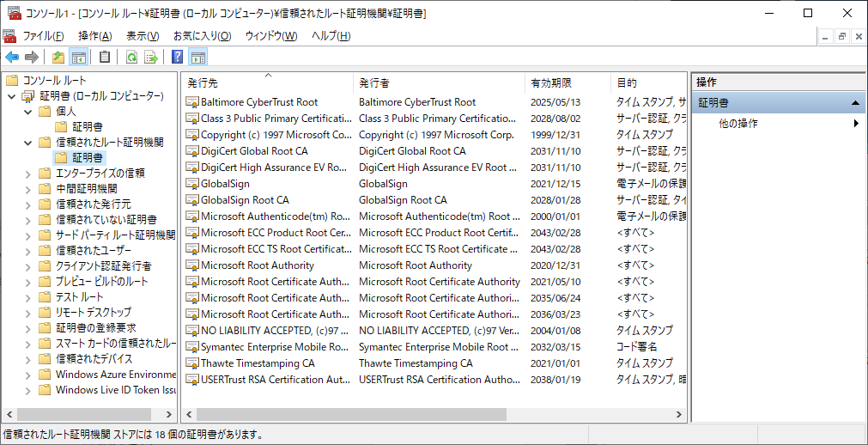Select Class 3 Public Primary Certification row
868x445 pixels.
(434, 119)
